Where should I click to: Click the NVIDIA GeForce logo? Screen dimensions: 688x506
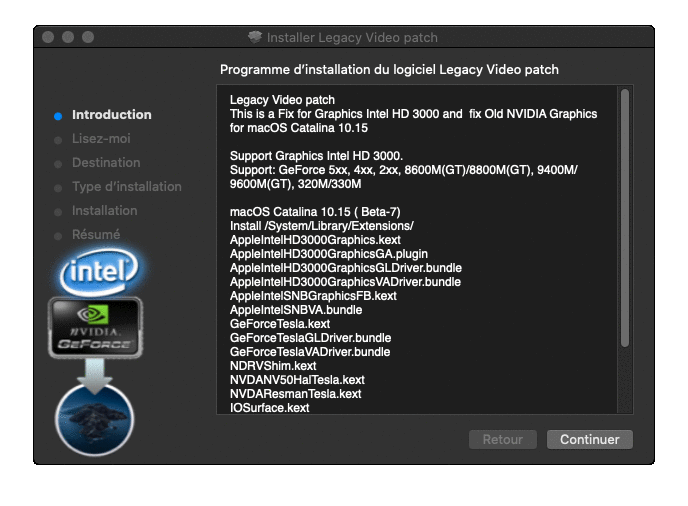tap(95, 327)
